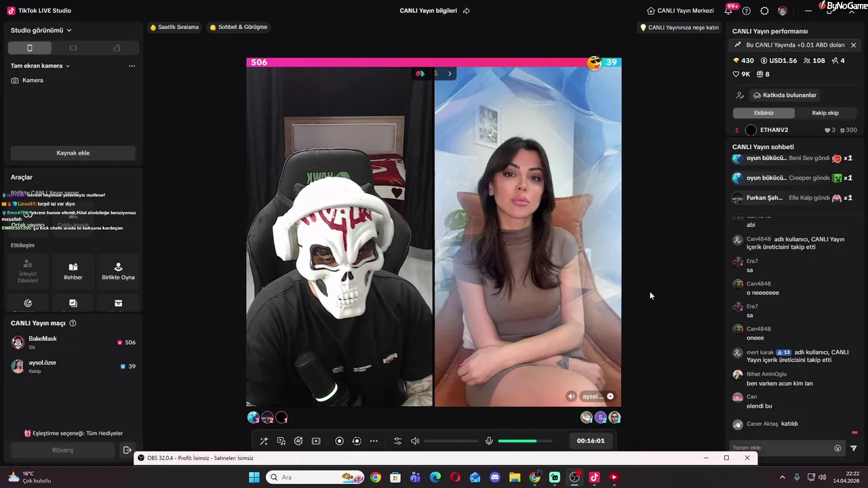Expand the Tam ekran kamera dropdown
Image resolution: width=868 pixels, height=488 pixels.
click(x=41, y=66)
